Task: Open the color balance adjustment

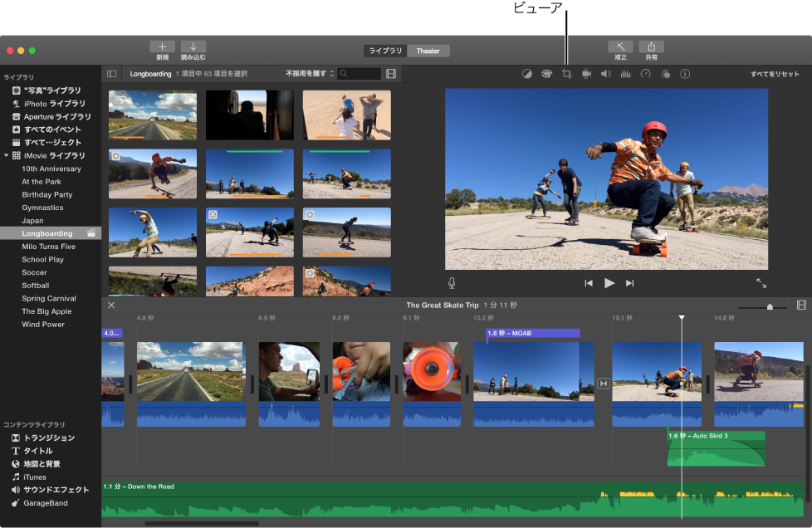Action: (526, 74)
